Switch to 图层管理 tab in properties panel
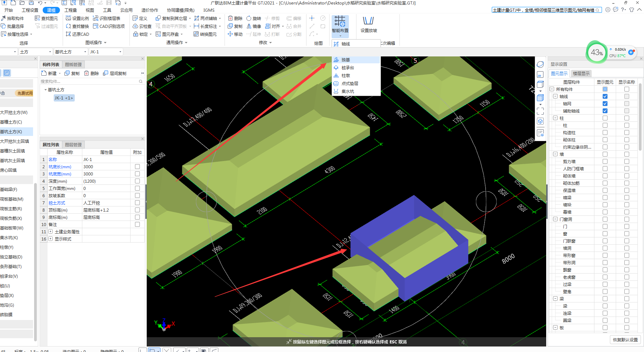The image size is (644, 352). pos(73,145)
